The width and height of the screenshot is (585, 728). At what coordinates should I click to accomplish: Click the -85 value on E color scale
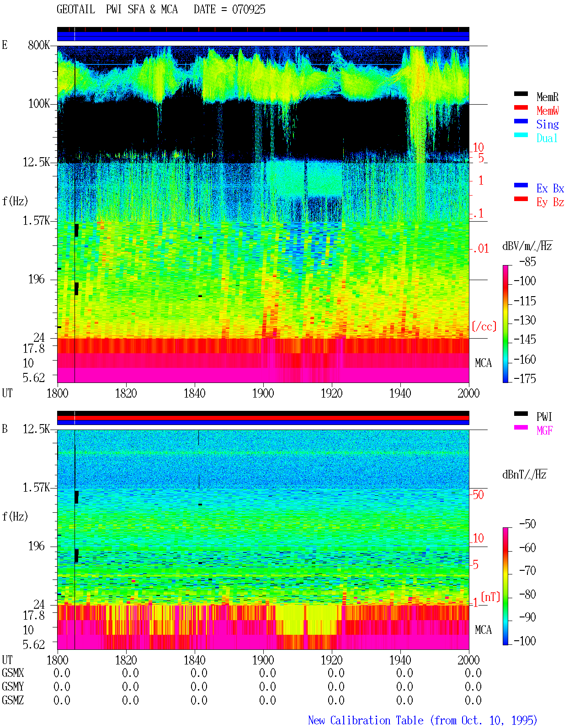[x=527, y=262]
